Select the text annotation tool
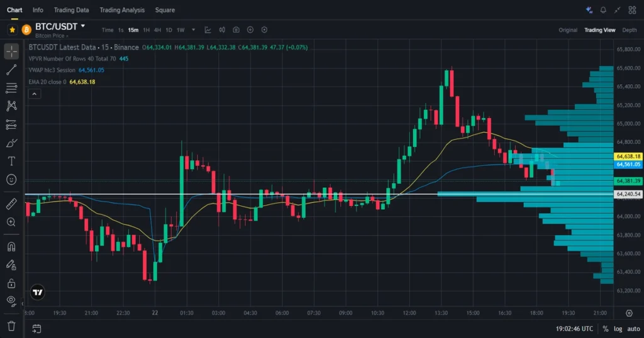Viewport: 644px width, 338px height. 11,161
